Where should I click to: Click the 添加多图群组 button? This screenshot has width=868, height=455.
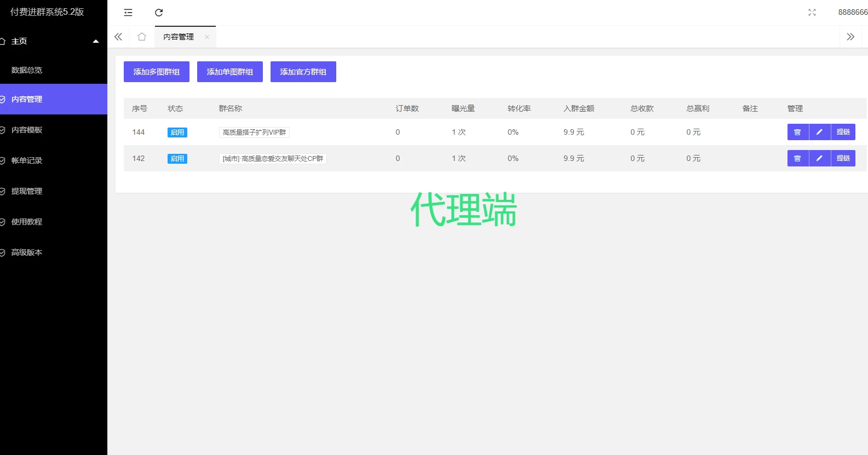click(x=157, y=72)
